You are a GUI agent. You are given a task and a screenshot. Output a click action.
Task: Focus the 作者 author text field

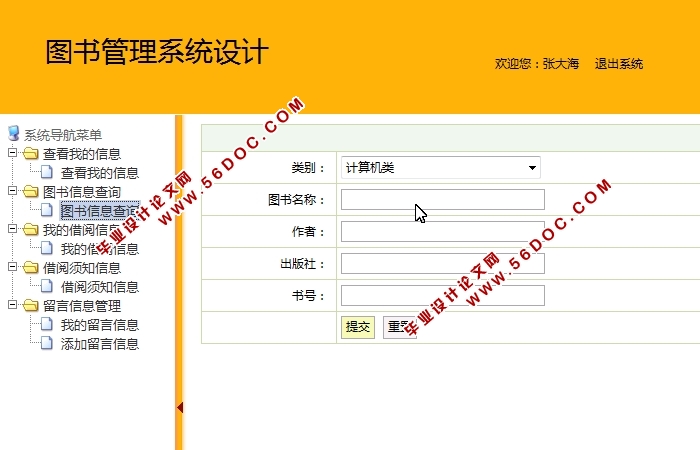(442, 232)
